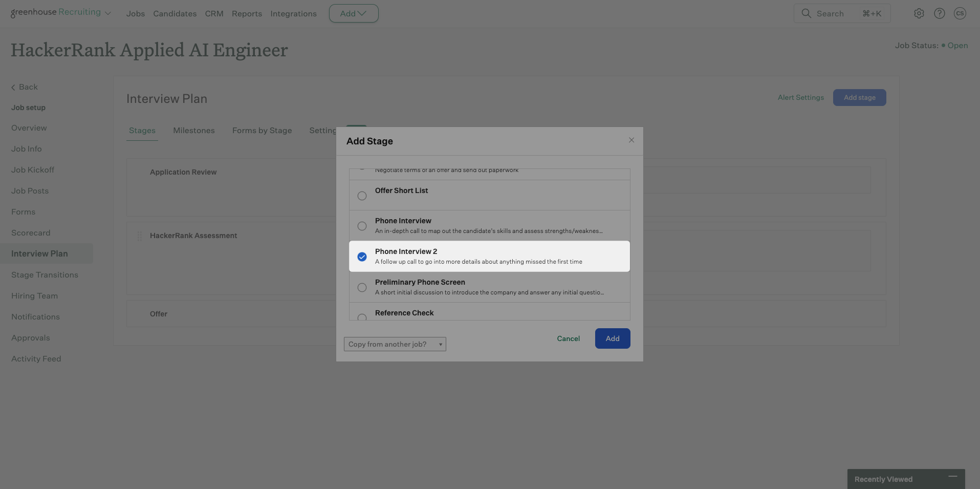980x489 pixels.
Task: Open Hiring Team in sidebar
Action: coord(35,296)
